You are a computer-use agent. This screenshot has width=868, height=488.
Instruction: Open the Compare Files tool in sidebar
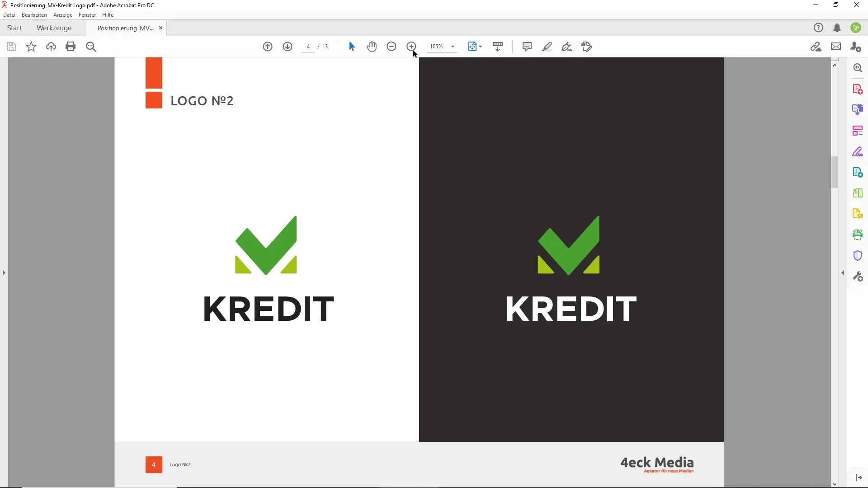coord(858,193)
